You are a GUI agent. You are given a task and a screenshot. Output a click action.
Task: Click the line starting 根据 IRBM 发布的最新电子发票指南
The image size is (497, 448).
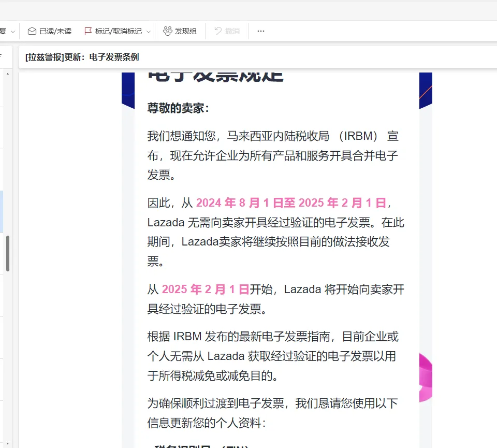273,337
